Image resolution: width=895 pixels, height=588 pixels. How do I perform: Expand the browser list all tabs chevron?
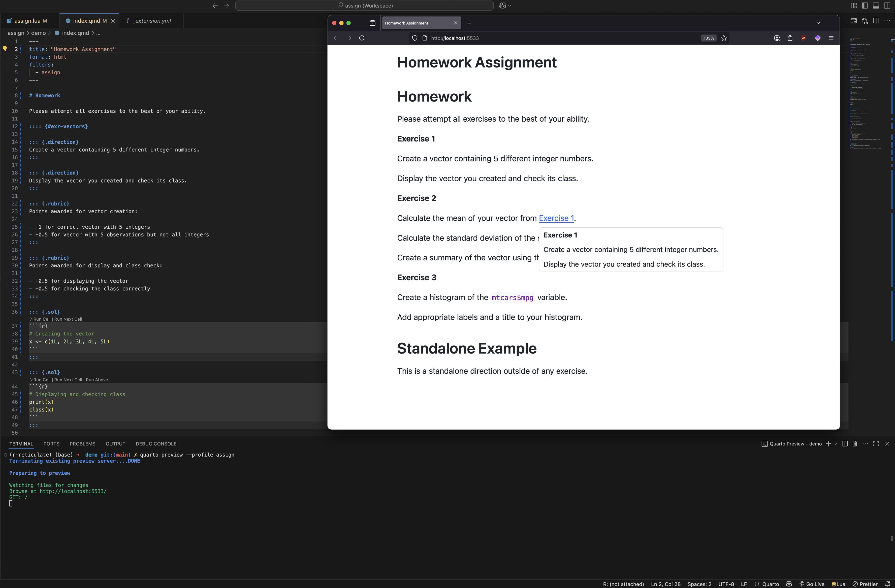click(x=818, y=23)
